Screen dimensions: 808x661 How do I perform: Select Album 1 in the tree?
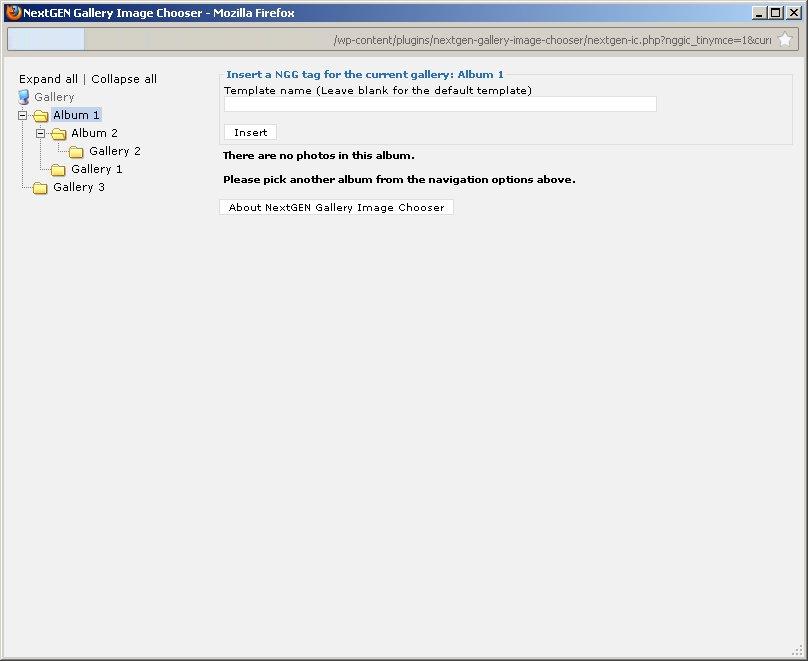click(x=76, y=115)
